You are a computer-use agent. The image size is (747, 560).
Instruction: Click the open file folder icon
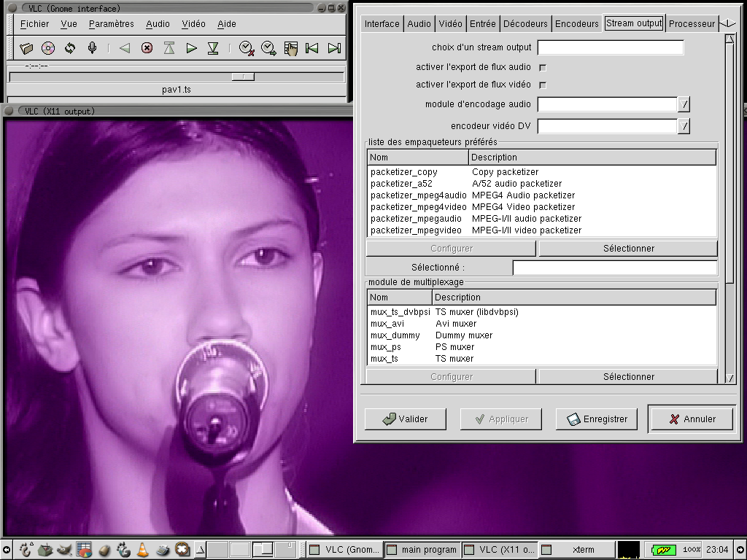27,48
